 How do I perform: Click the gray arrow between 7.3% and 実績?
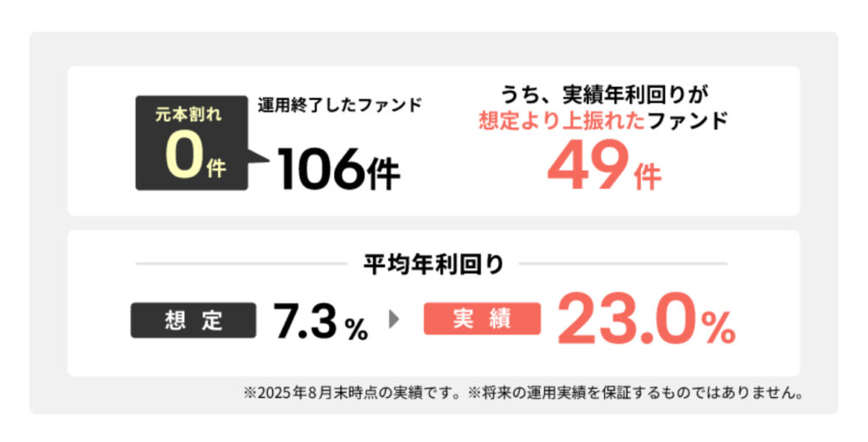[x=393, y=321]
